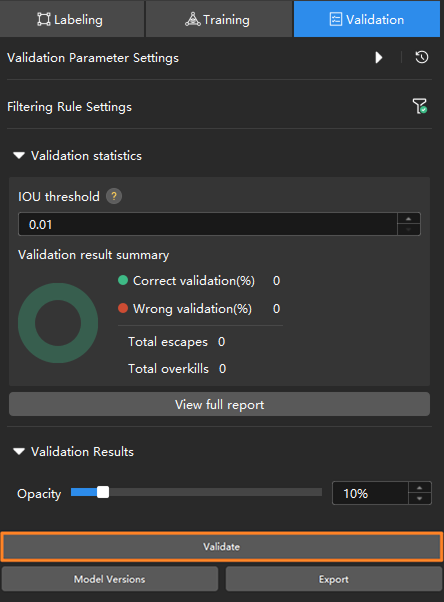Image resolution: width=444 pixels, height=602 pixels.
Task: Click the Total overkills text
Action: [x=168, y=369]
